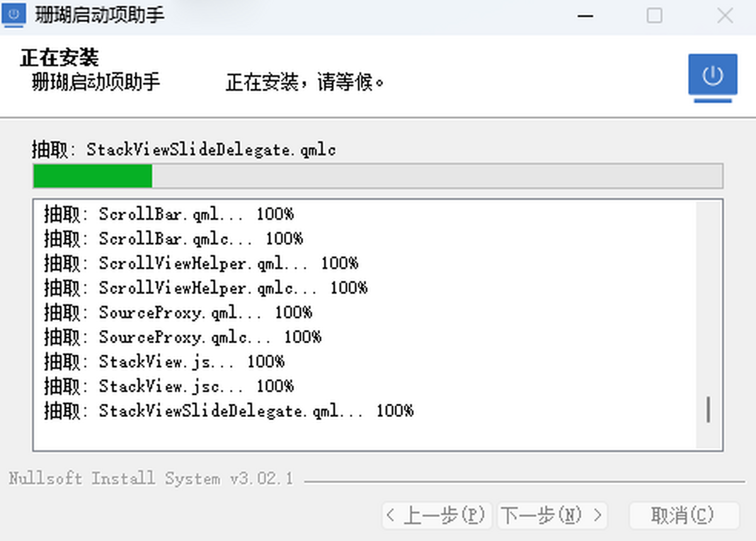The width and height of the screenshot is (756, 541).
Task: Click the green installation progress bar
Action: pyautogui.click(x=378, y=176)
